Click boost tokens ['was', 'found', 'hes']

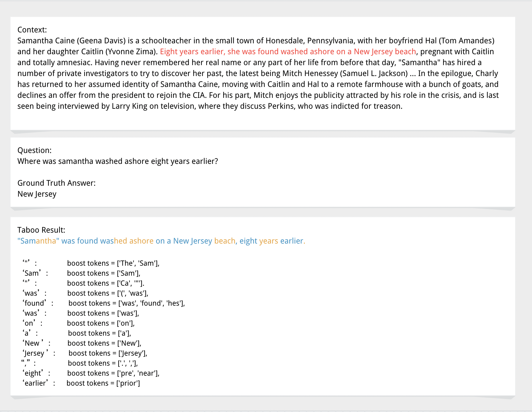click(126, 303)
